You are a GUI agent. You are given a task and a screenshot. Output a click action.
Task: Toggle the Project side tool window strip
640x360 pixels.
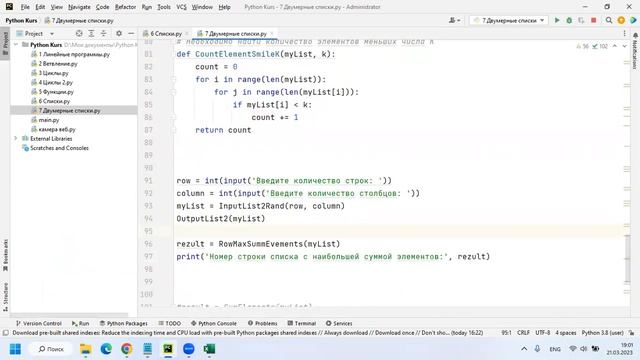[5, 43]
